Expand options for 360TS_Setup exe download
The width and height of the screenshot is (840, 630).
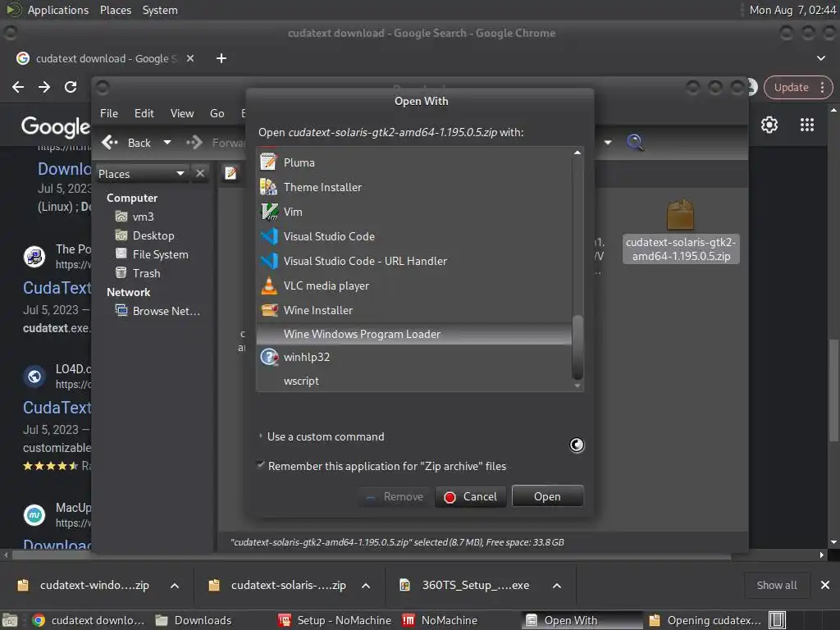pyautogui.click(x=557, y=586)
